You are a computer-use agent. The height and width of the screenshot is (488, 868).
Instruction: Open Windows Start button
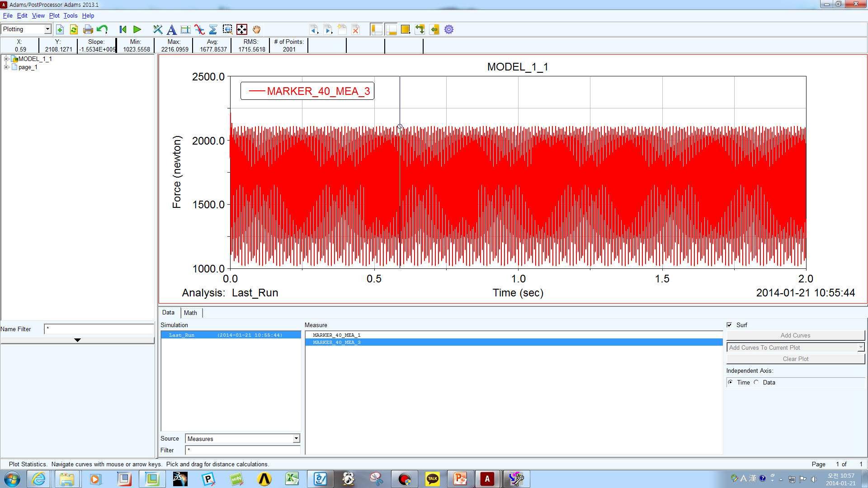pyautogui.click(x=12, y=479)
